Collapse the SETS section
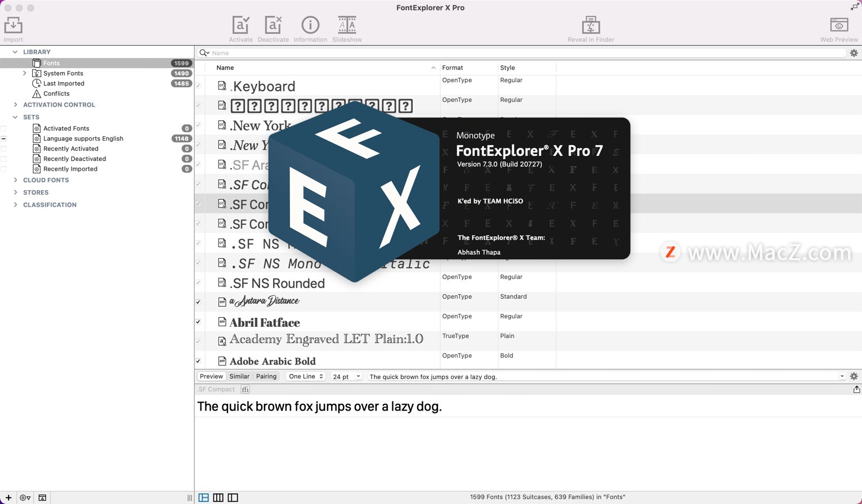This screenshot has height=504, width=862. [x=15, y=117]
